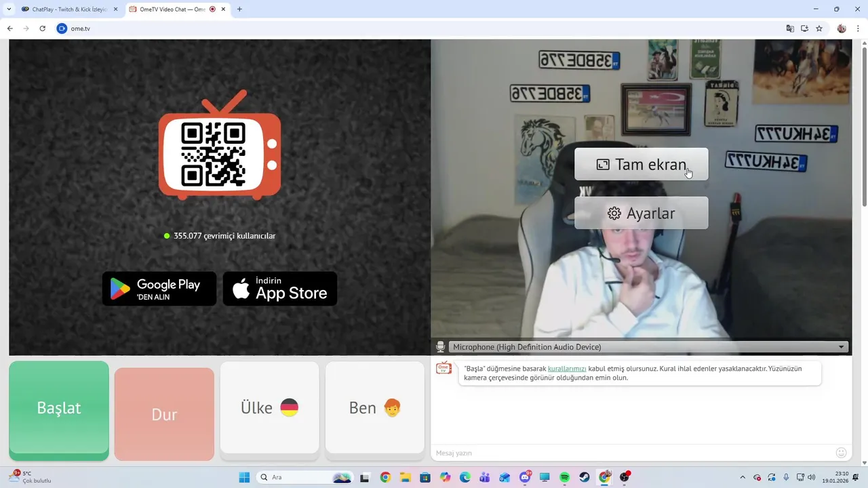868x488 pixels.
Task: Open the tab search dropdown arrow
Action: (9, 9)
